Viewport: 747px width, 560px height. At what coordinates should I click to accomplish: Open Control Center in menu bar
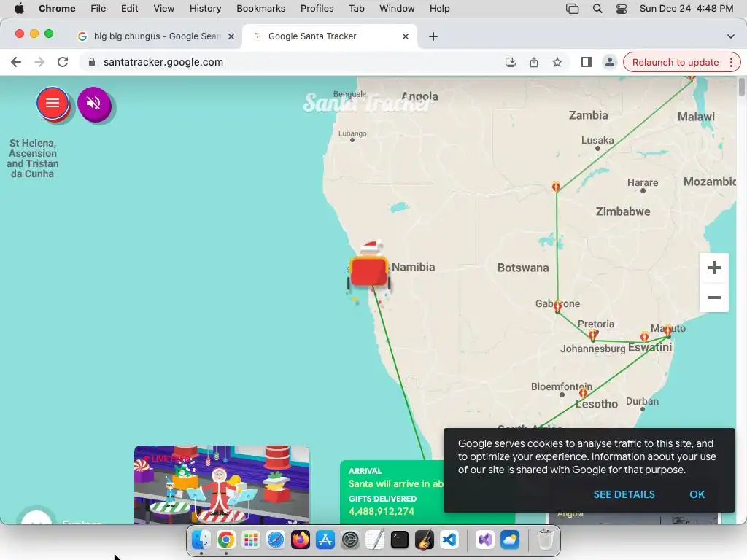coord(622,8)
